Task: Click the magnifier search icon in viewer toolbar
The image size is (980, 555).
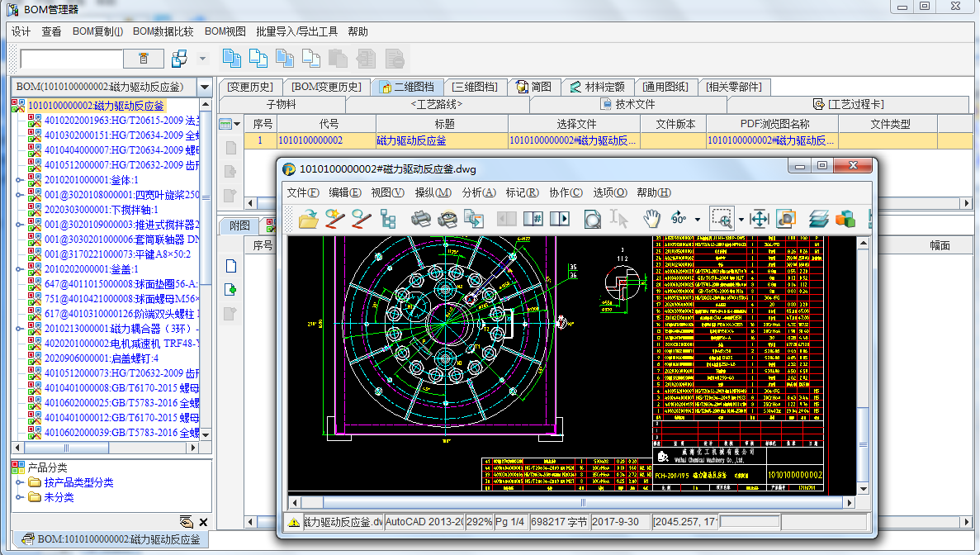Action: click(592, 219)
